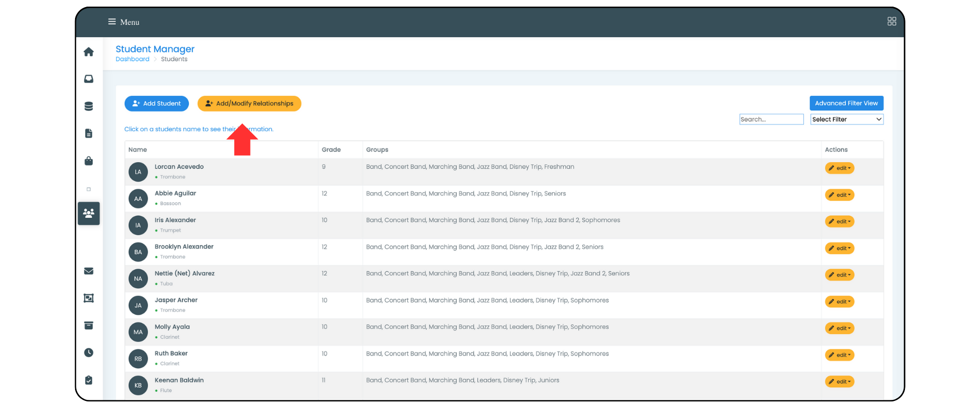Open Iris Alexander's student profile

pos(176,220)
